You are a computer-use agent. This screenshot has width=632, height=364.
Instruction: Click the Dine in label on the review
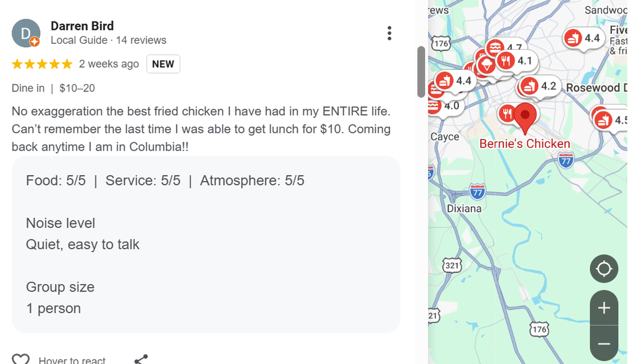[28, 88]
